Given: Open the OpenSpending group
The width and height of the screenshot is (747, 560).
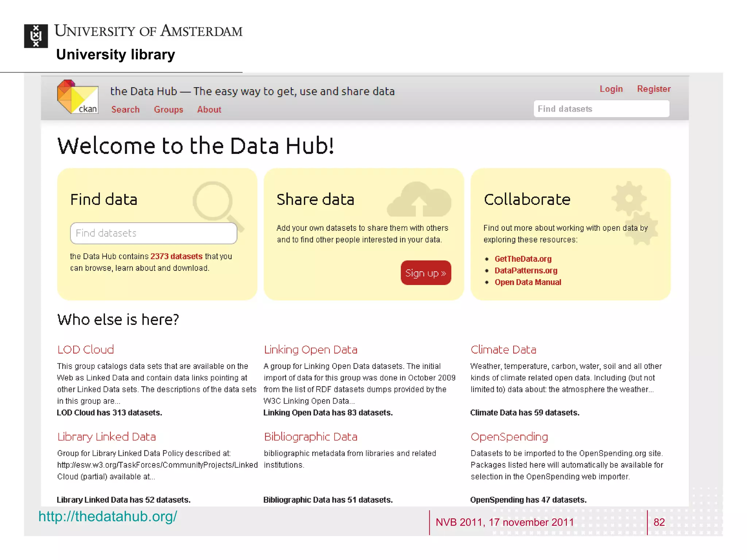Looking at the screenshot, I should [x=509, y=436].
